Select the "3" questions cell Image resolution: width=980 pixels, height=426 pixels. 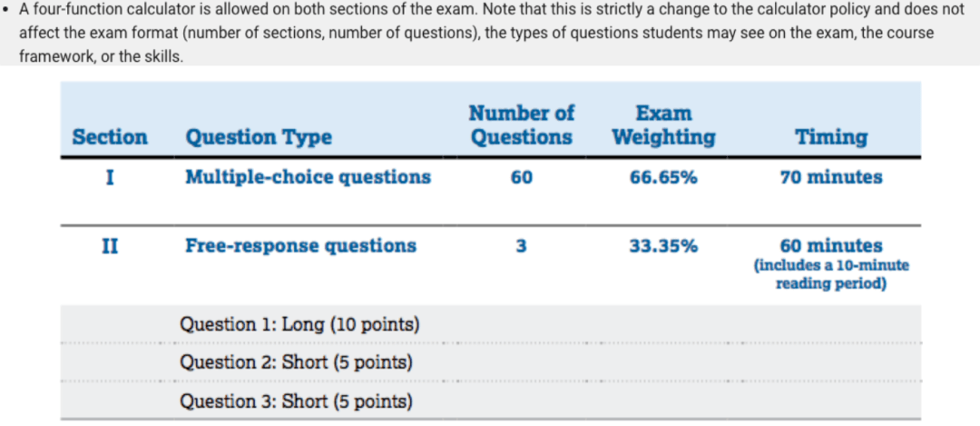[521, 246]
